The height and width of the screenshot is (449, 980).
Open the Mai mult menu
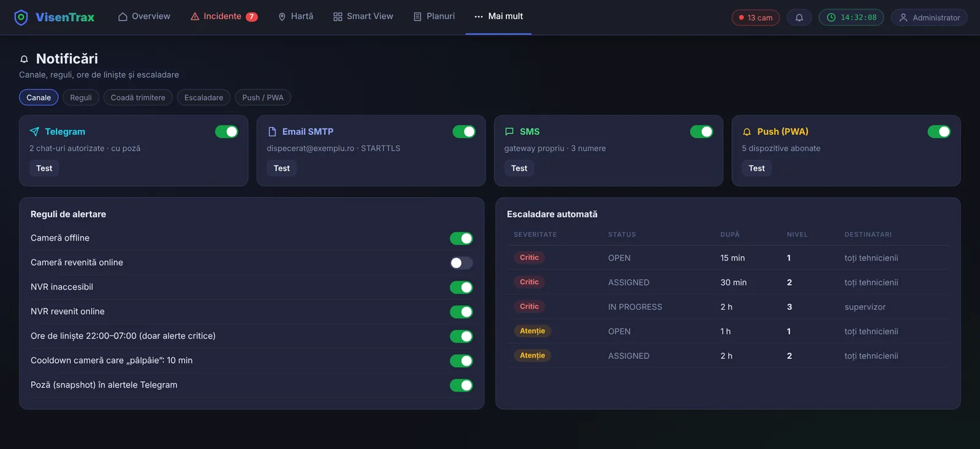[499, 17]
